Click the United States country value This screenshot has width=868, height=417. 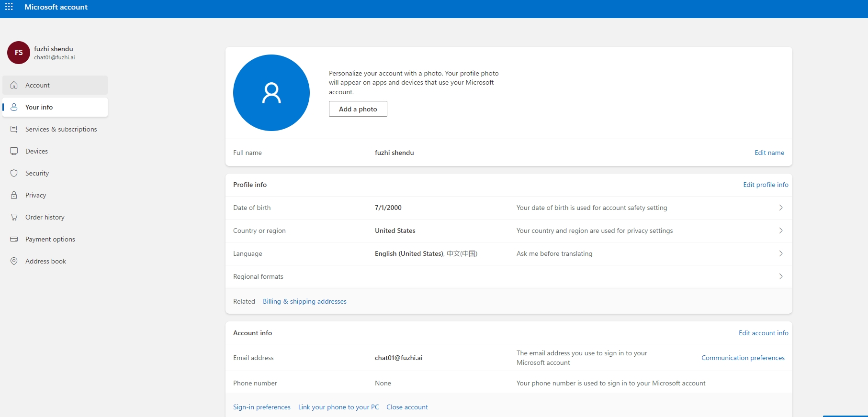[x=395, y=230]
